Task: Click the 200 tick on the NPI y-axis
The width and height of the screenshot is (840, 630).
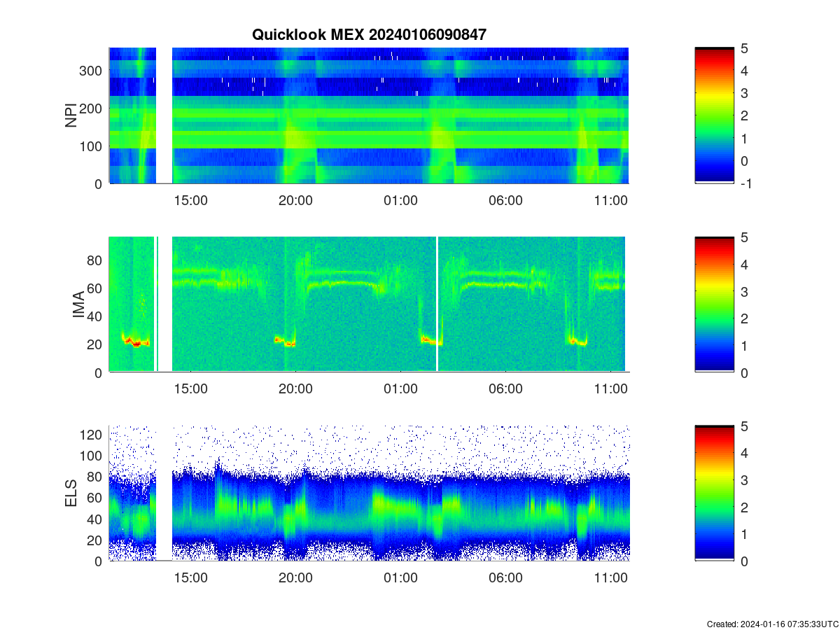Action: pyautogui.click(x=92, y=108)
